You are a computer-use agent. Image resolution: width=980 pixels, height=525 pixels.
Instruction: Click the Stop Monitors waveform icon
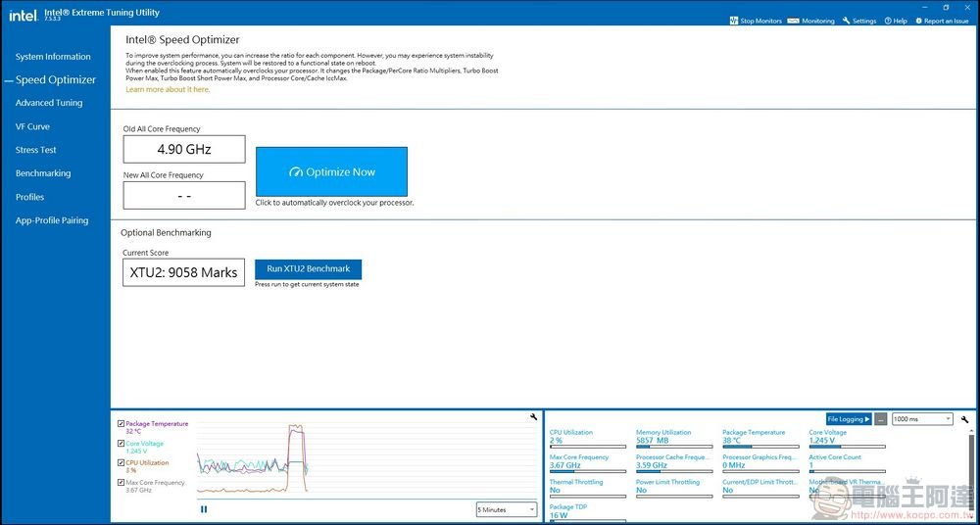click(734, 21)
